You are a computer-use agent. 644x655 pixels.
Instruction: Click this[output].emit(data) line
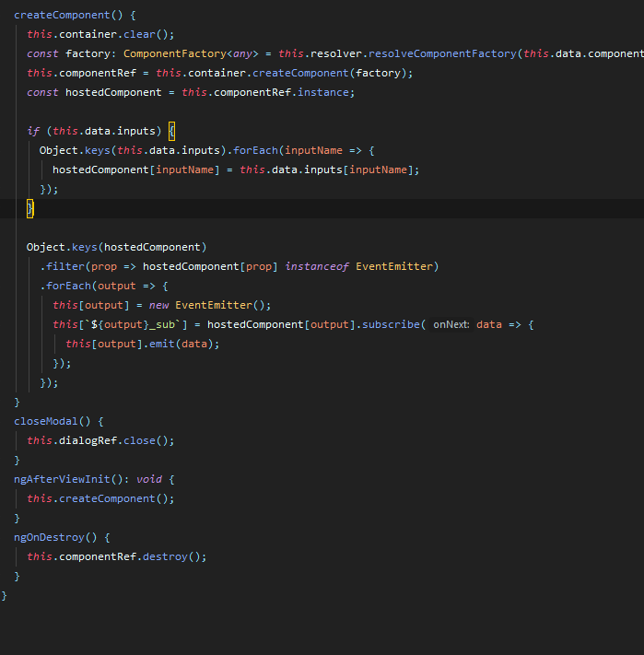pos(143,345)
